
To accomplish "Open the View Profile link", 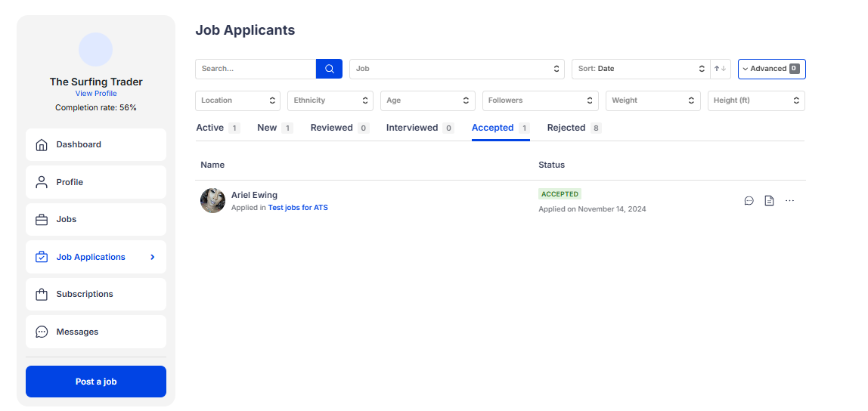I will (96, 94).
